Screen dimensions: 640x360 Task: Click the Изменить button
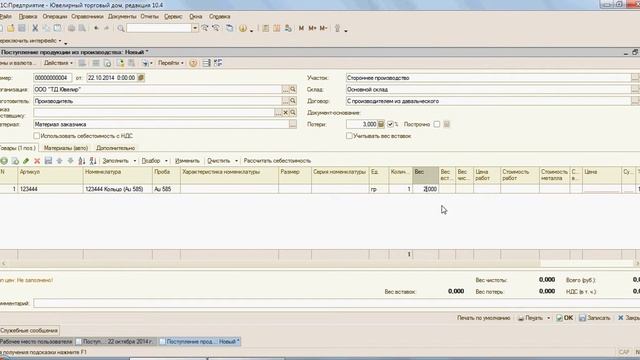point(187,161)
